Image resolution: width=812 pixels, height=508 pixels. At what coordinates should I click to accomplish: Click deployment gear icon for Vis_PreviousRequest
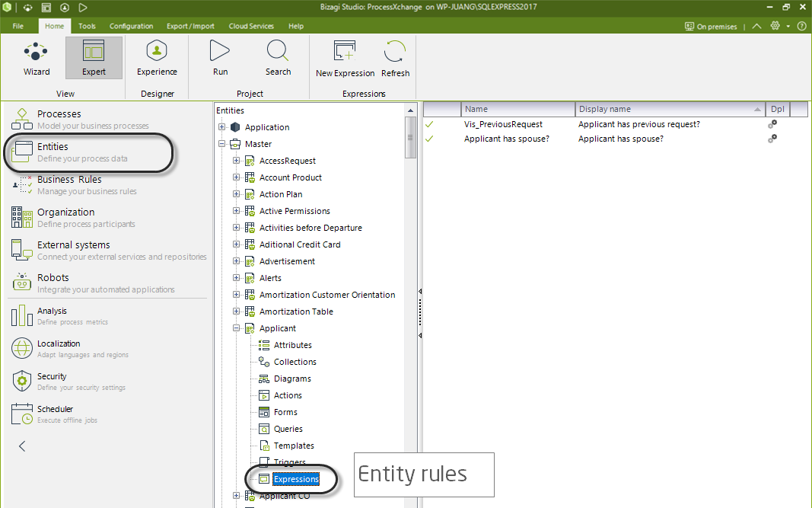coord(772,124)
